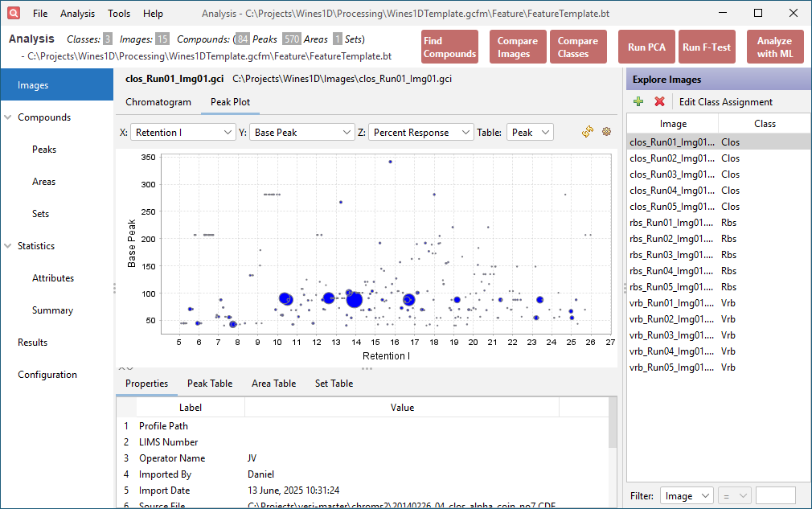Viewport: 812px width, 509px height.
Task: Open the Z axis Percent Response dropdown
Action: pos(420,133)
